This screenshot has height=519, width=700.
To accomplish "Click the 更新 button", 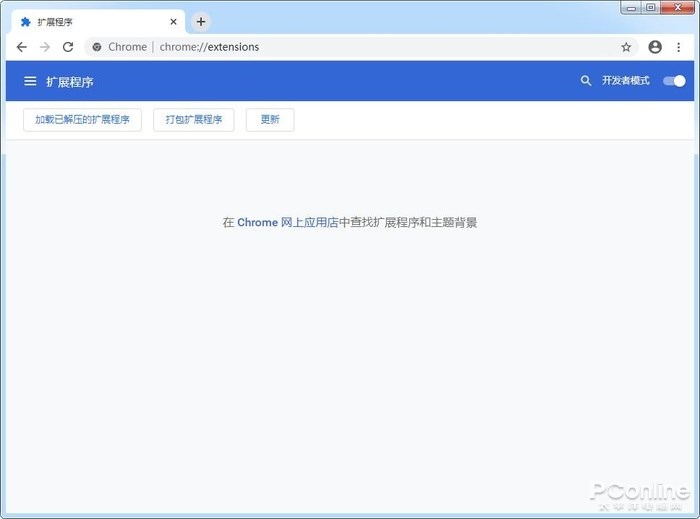I will (x=270, y=120).
